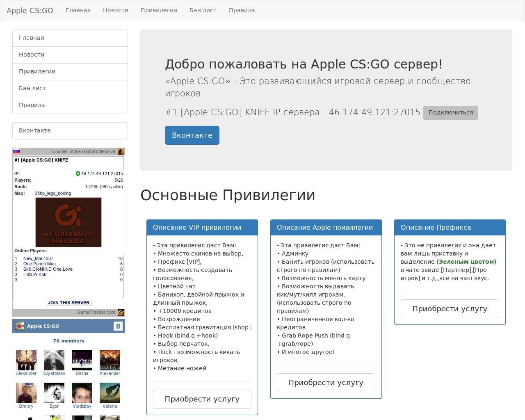Buy the VIP privilege with Приобрести услугу
The height and width of the screenshot is (420, 525).
point(202,399)
